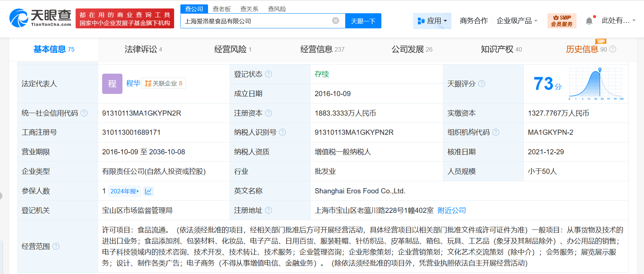Select 工商注册号 310113001689171

131,132
